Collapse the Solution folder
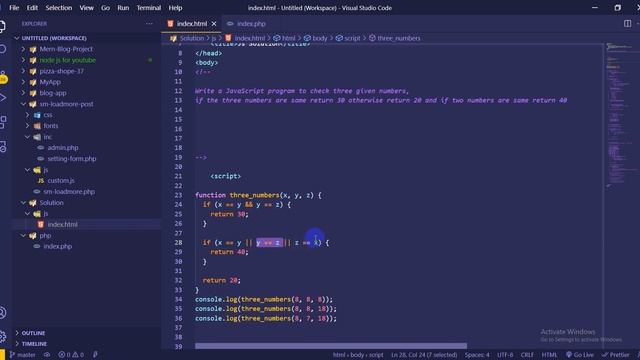The width and height of the screenshot is (640, 360). click(87, 202)
